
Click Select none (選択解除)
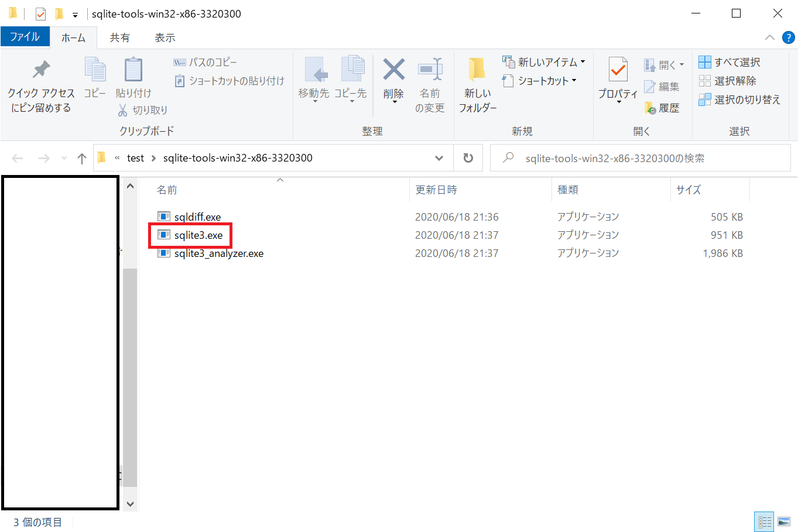pyautogui.click(x=727, y=81)
